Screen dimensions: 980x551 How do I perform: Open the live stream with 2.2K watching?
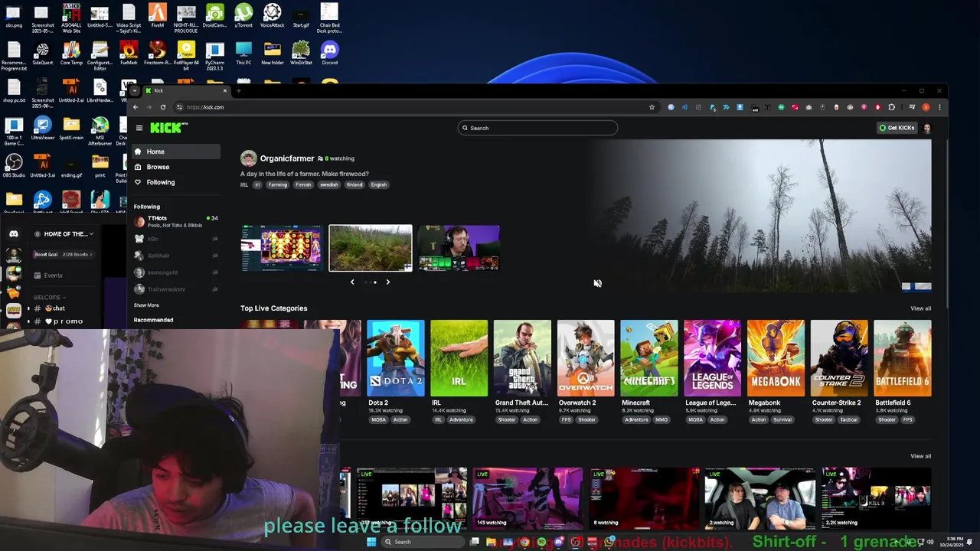click(877, 498)
